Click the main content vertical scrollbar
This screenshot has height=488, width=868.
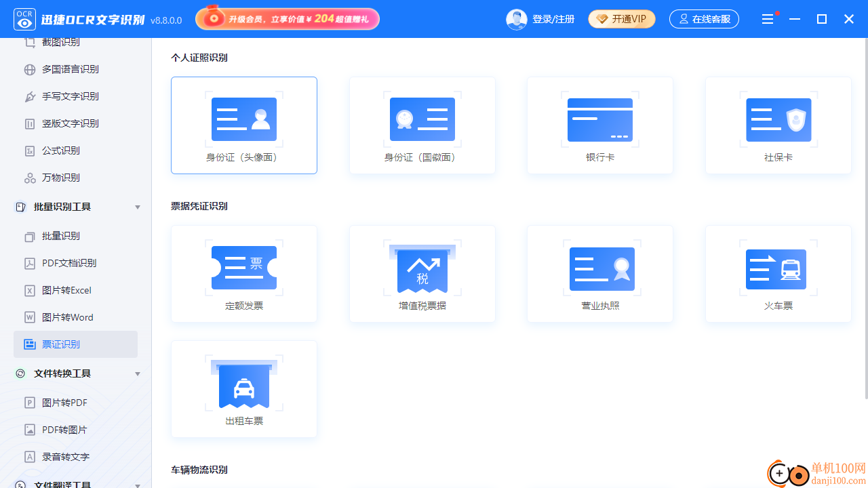click(865, 218)
